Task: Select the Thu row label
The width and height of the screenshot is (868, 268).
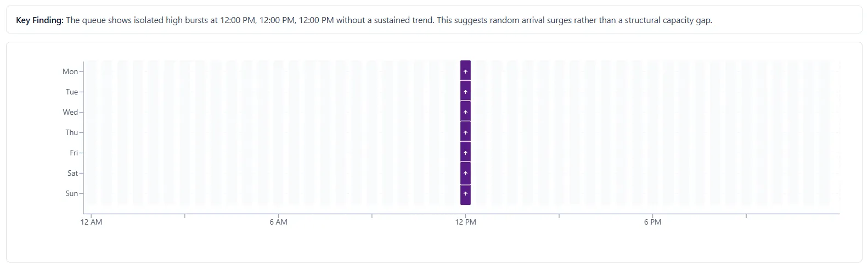Action: click(72, 132)
